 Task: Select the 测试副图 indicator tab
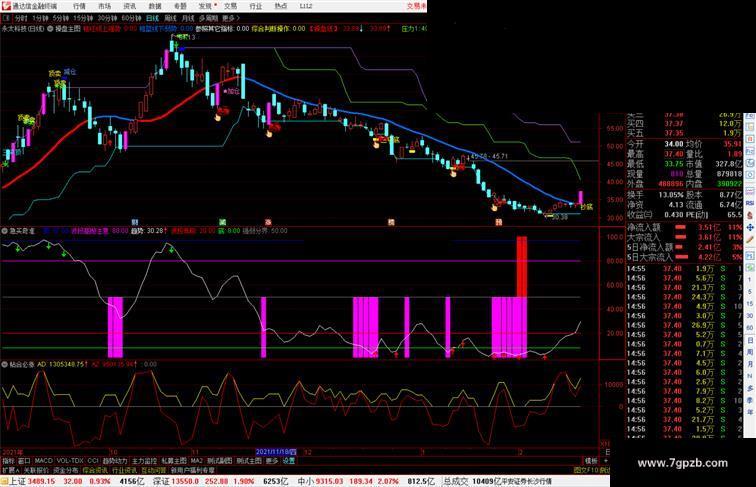coord(220,461)
